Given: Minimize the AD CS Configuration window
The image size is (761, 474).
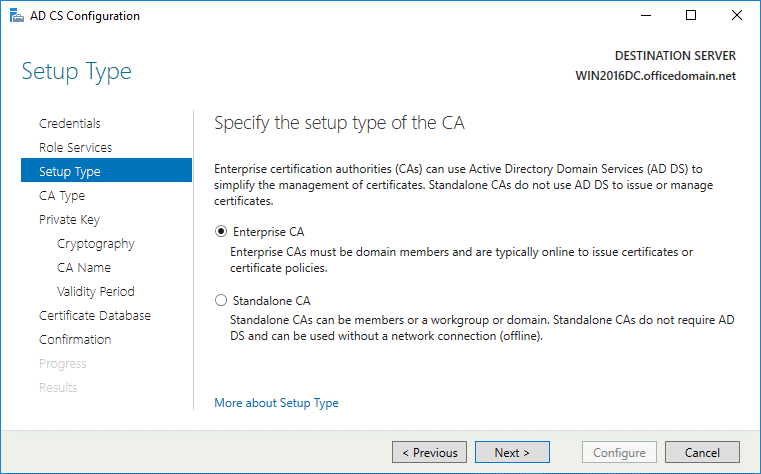Looking at the screenshot, I should click(645, 16).
